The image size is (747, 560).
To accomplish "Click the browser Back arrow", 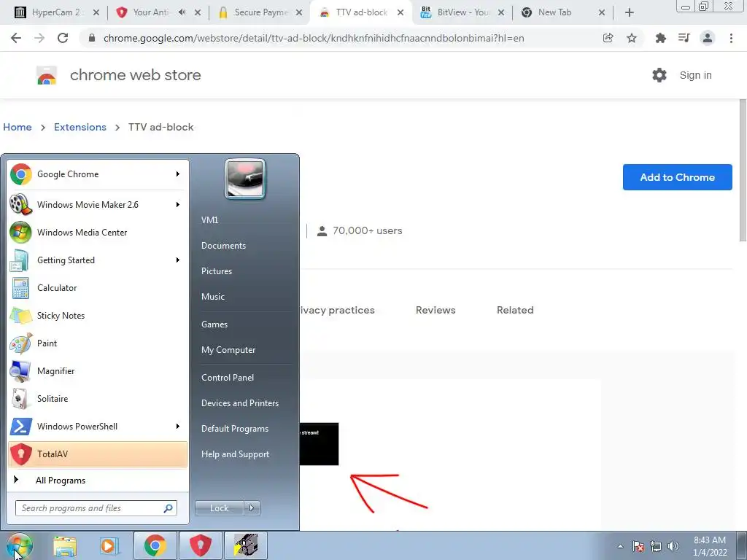I will (x=16, y=38).
